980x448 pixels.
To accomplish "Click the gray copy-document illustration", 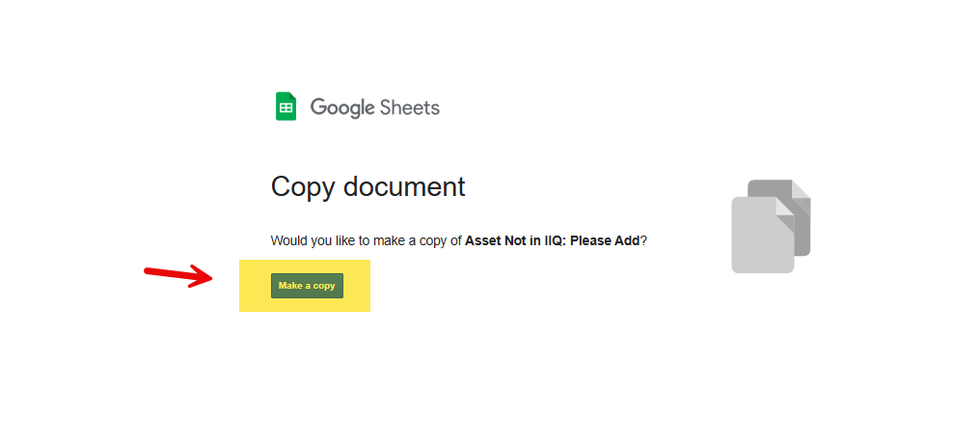I will [x=771, y=226].
